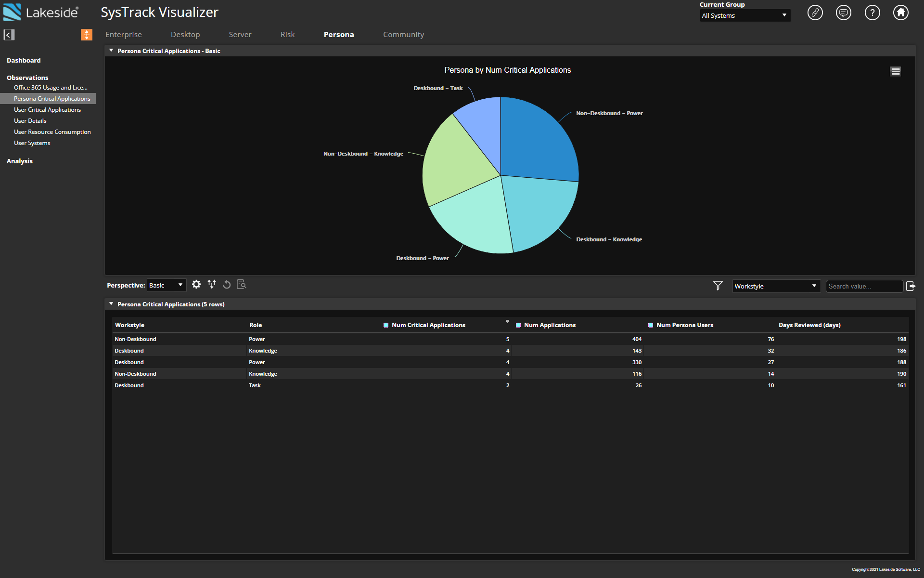Click the reset/refresh icon in the toolbar
This screenshot has width=924, height=578.
pyautogui.click(x=226, y=284)
